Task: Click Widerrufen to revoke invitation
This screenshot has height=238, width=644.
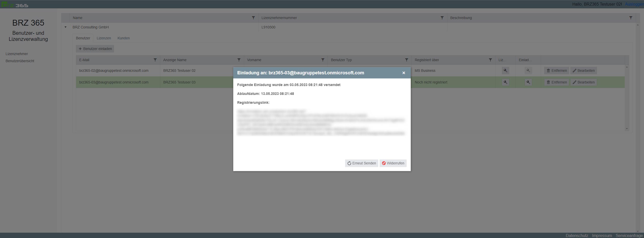Action: 393,163
